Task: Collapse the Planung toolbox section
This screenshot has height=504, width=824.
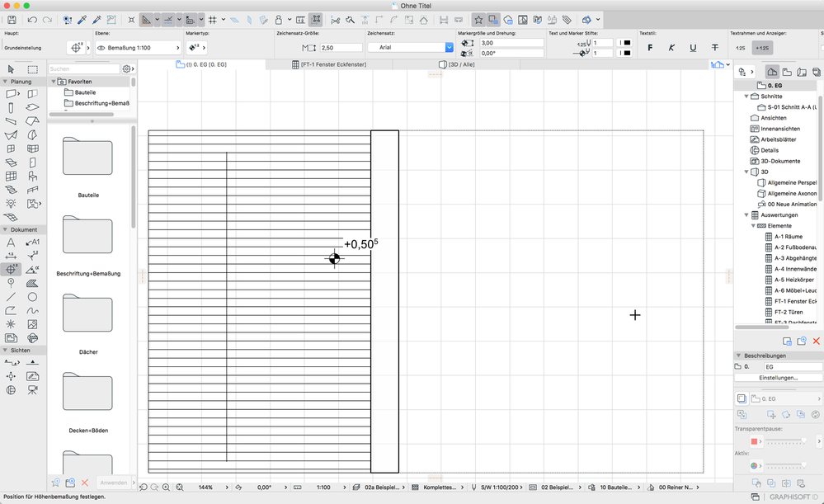Action: click(5, 82)
